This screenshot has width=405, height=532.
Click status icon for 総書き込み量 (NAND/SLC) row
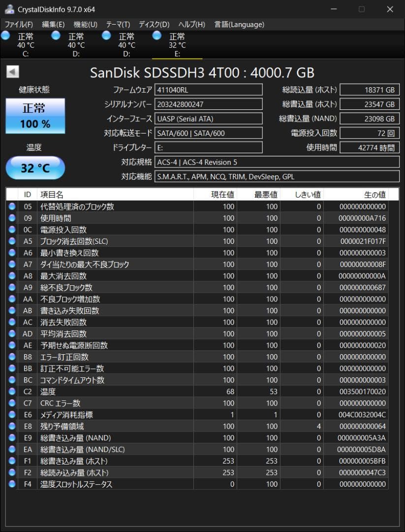click(12, 449)
